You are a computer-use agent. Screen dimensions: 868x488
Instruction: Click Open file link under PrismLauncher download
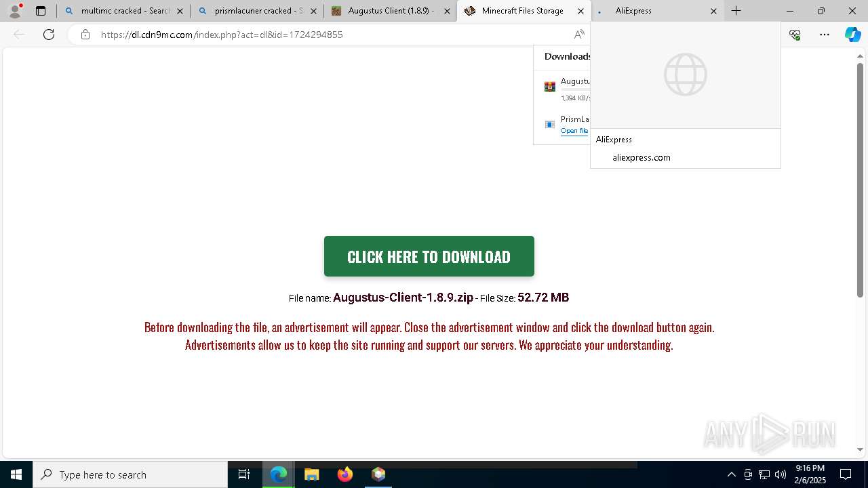click(x=574, y=131)
